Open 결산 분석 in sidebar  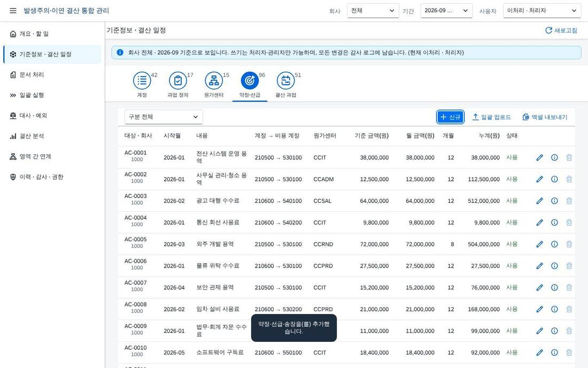click(52, 136)
